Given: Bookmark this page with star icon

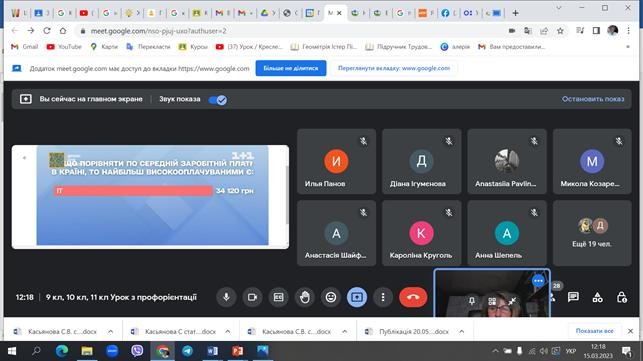Looking at the screenshot, I should coord(560,31).
